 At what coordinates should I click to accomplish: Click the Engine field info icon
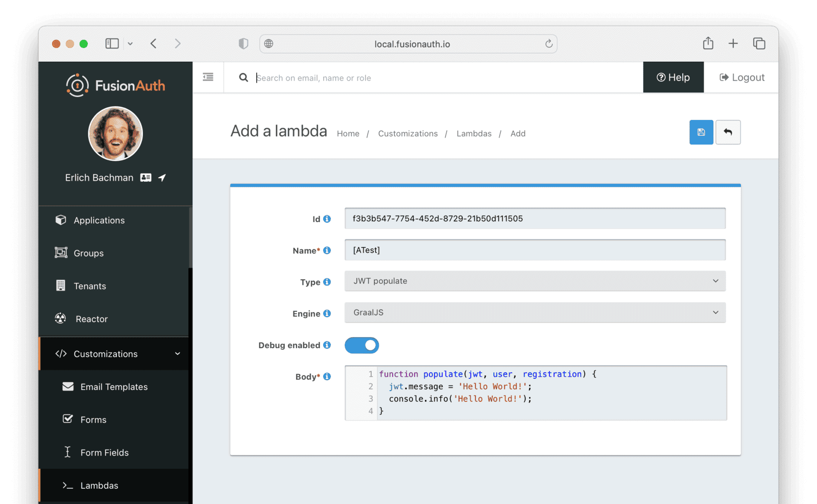[x=327, y=314]
